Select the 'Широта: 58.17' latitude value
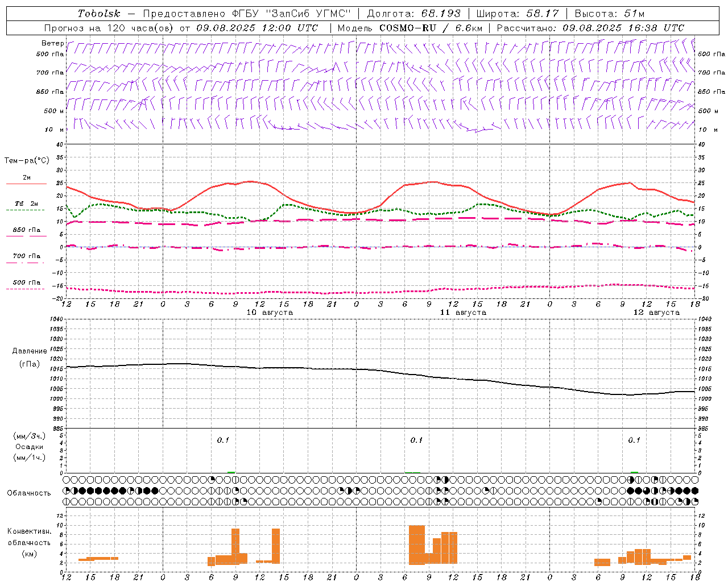Image resolution: width=728 pixels, height=582 pixels. pyautogui.click(x=518, y=14)
